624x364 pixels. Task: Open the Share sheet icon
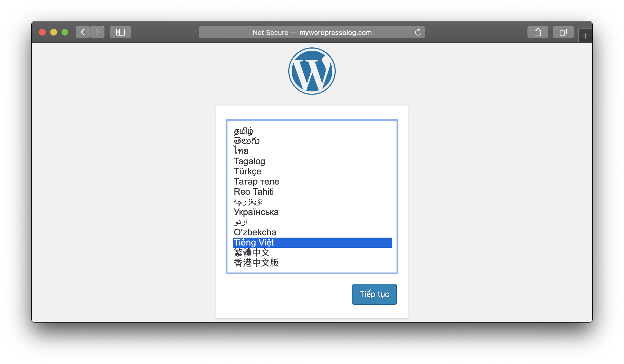pyautogui.click(x=538, y=32)
